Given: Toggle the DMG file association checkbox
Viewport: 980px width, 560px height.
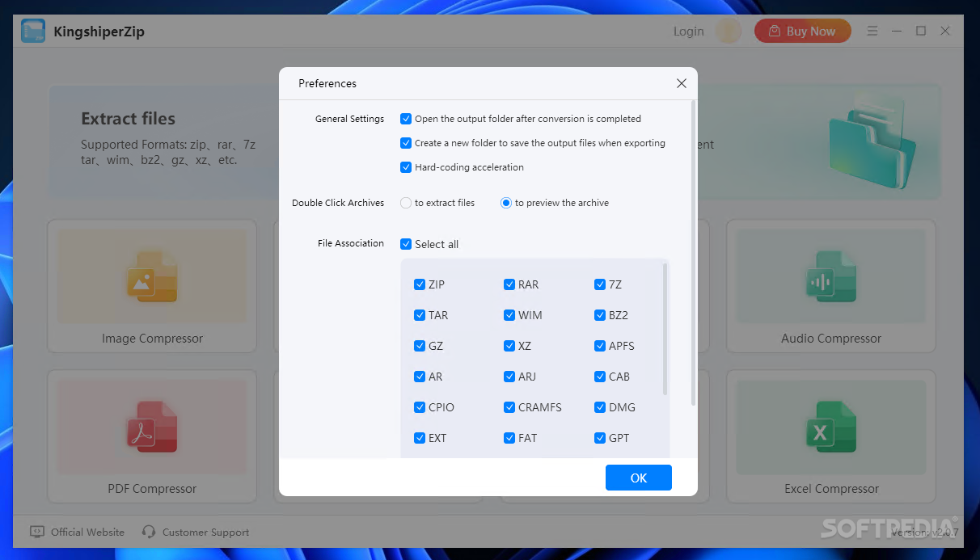Looking at the screenshot, I should click(600, 407).
